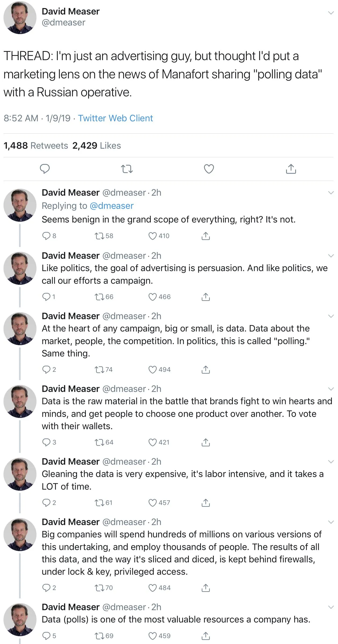Share the 'LOT of time' tweet
Image resolution: width=338 pixels, height=644 pixels.
[x=205, y=503]
